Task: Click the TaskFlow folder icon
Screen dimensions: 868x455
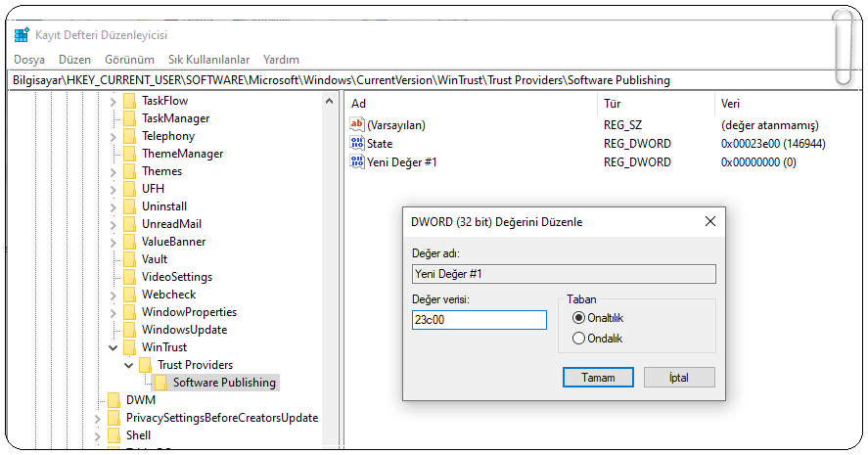Action: click(x=129, y=101)
